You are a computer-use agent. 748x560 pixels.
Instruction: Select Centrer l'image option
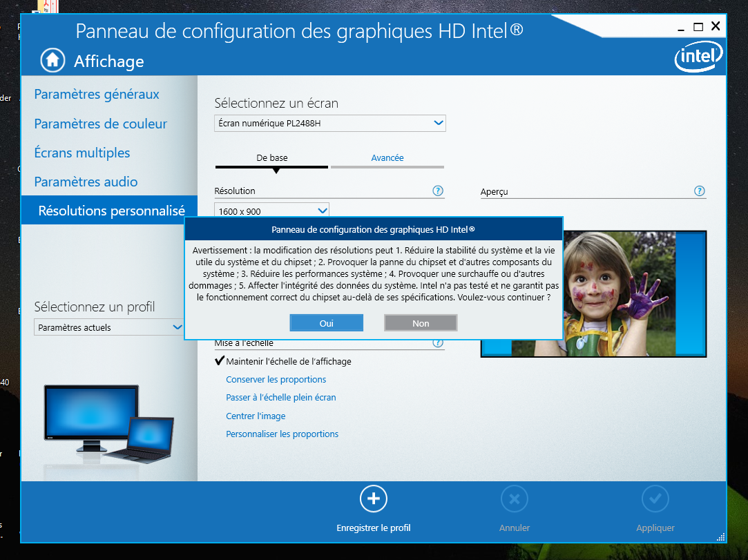256,416
